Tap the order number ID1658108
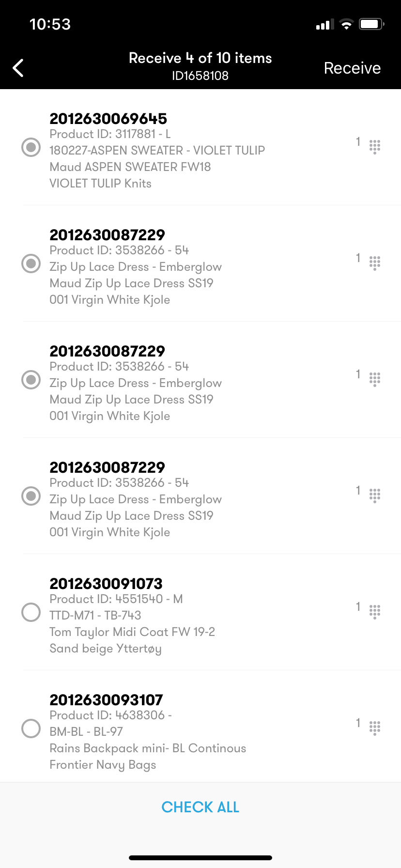Image resolution: width=401 pixels, height=868 pixels. click(200, 76)
